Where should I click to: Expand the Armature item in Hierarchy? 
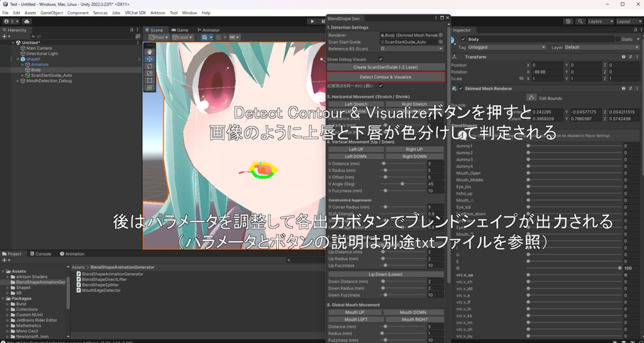click(23, 64)
